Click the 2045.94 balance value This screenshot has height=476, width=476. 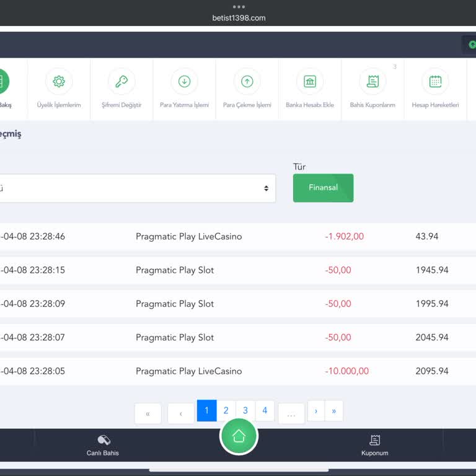pos(432,338)
